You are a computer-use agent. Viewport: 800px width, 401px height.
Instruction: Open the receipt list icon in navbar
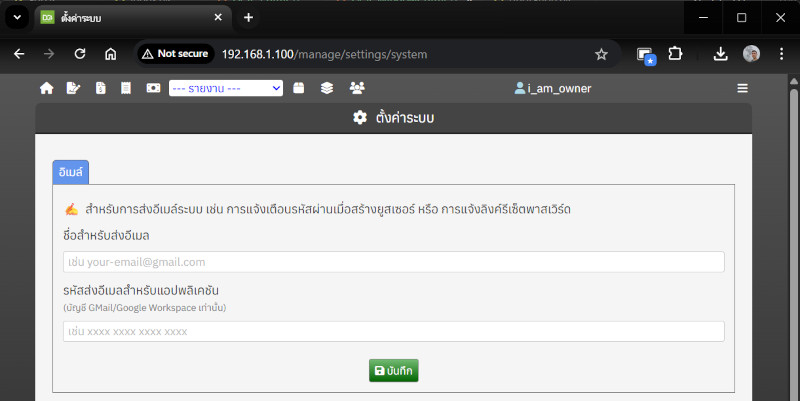126,88
